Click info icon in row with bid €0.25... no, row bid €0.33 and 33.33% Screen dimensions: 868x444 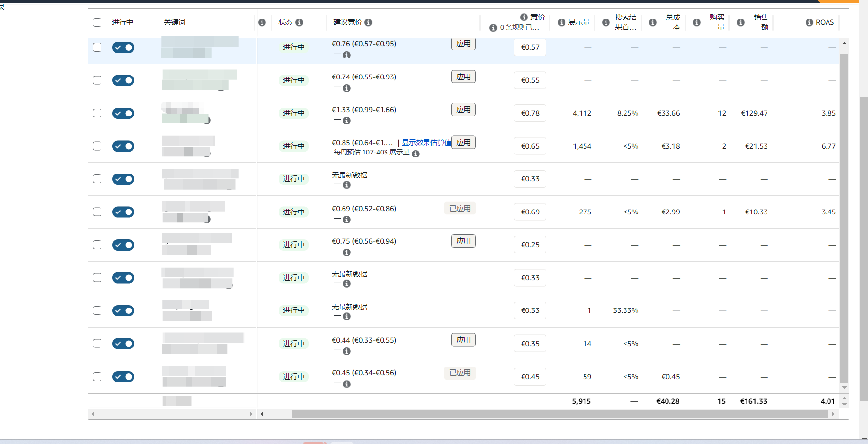pos(347,317)
